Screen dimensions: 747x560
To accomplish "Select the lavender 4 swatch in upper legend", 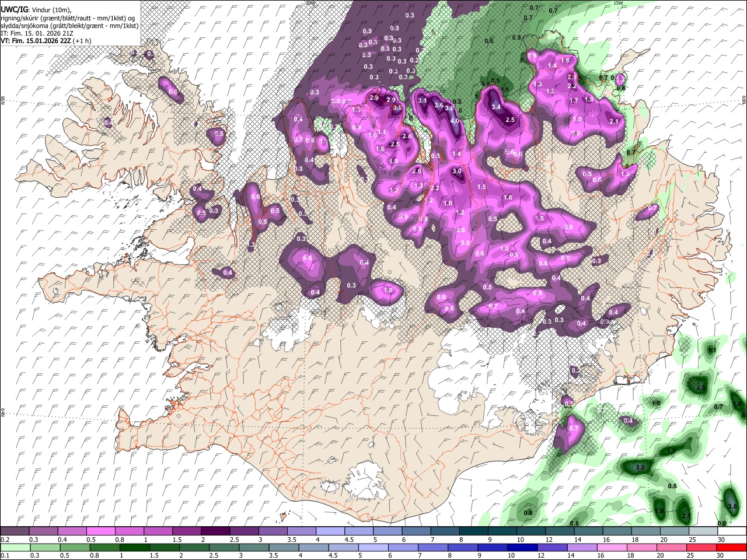I will (x=330, y=531).
